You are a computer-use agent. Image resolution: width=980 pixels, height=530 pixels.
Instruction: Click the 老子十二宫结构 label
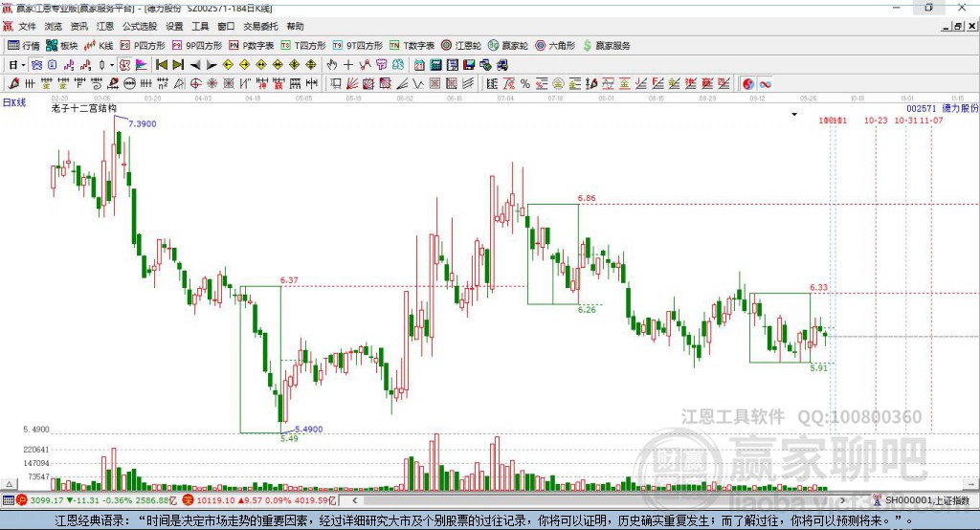84,109
